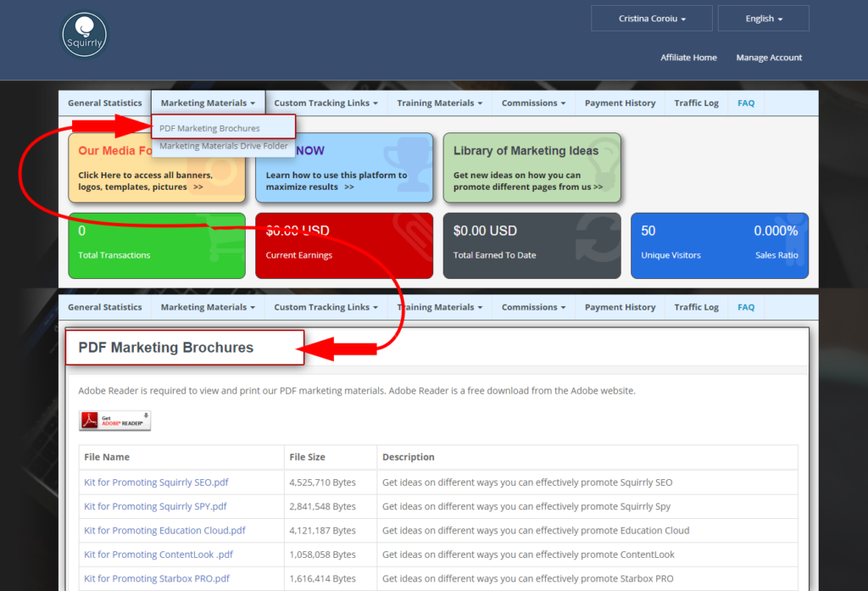
Task: Download Kit for Promoting Squirrly SPY.pdf
Action: click(156, 506)
